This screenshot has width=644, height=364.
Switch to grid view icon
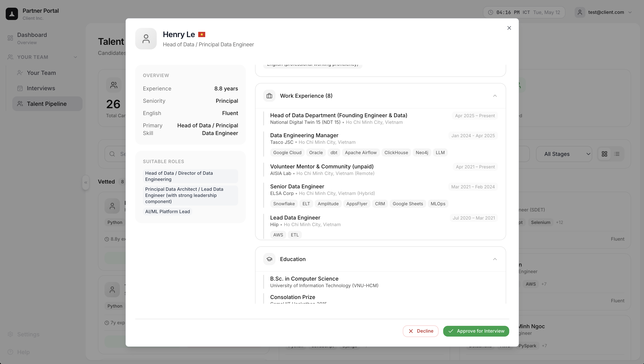604,154
